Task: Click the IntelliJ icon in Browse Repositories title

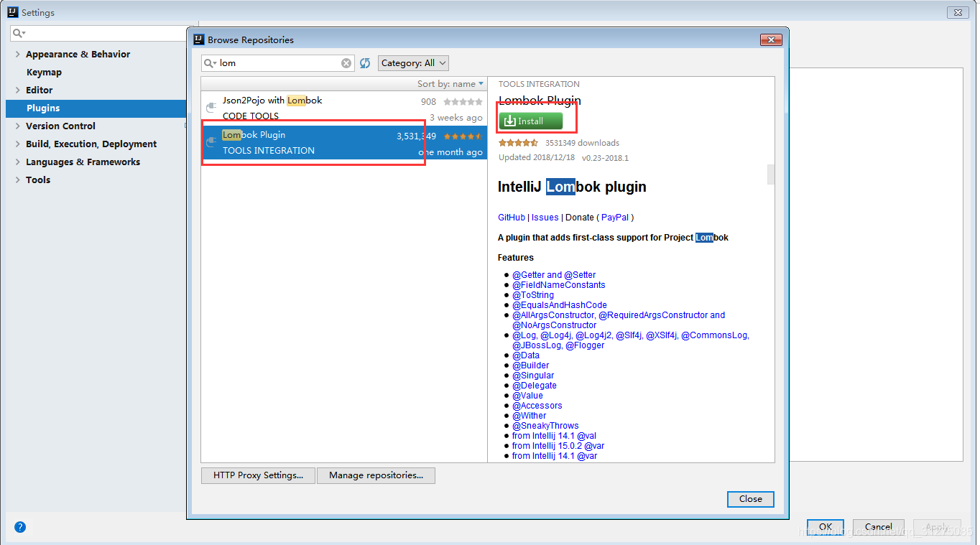Action: coord(199,39)
